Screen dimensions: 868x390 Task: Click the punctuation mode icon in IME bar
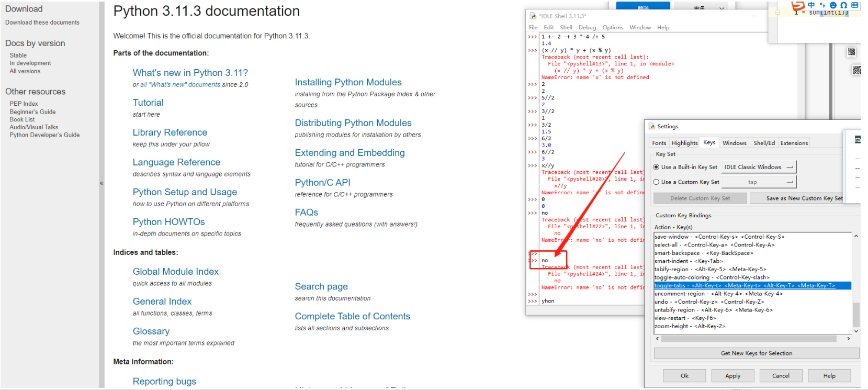click(822, 5)
